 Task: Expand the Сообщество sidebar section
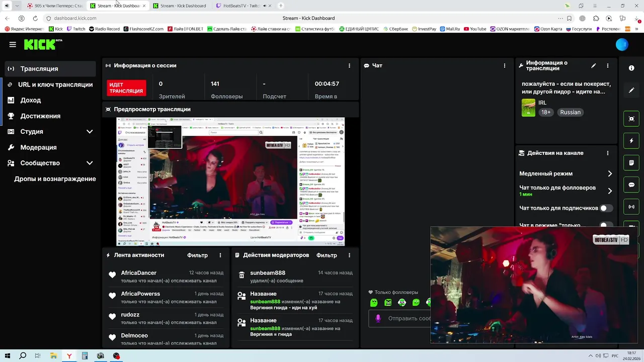pos(90,163)
